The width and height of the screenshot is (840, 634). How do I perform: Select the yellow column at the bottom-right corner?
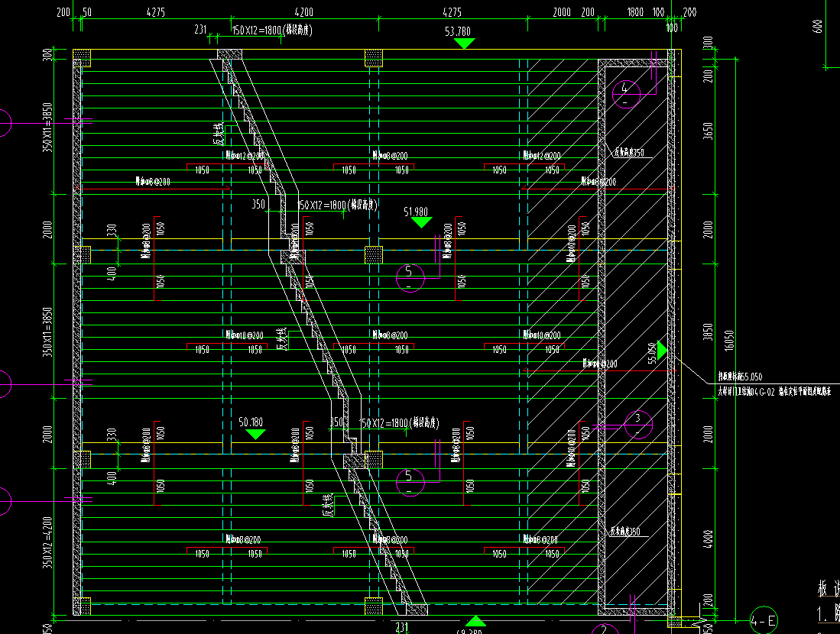tap(674, 623)
